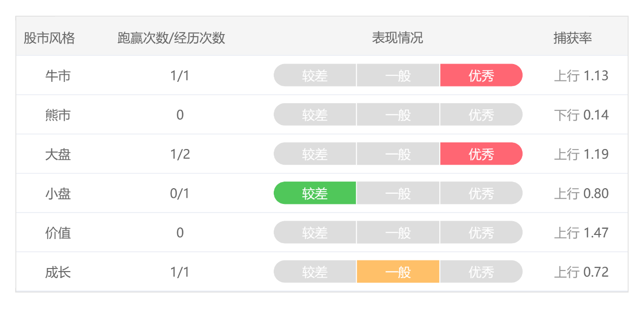Click the 1/2 count in 大盘 row
Screen dimensions: 644x327
pos(180,154)
